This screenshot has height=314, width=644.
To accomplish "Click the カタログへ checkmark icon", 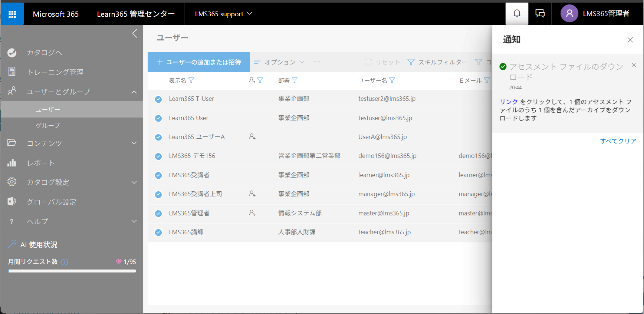I will pyautogui.click(x=12, y=53).
